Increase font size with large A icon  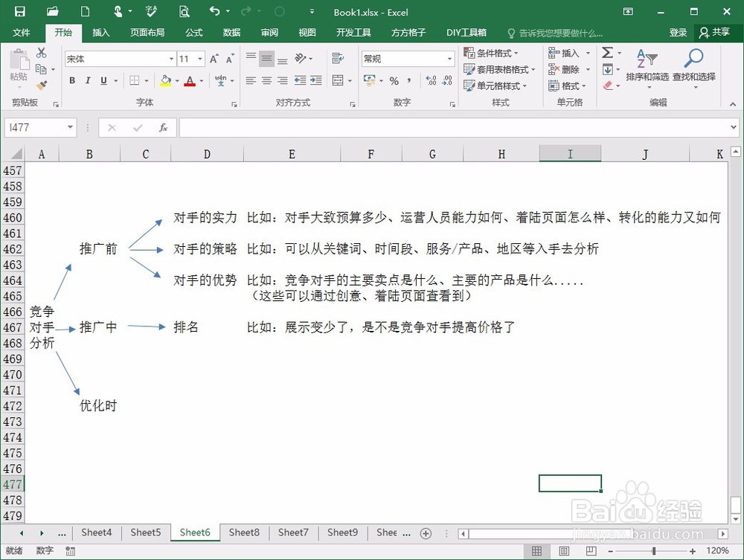(214, 59)
